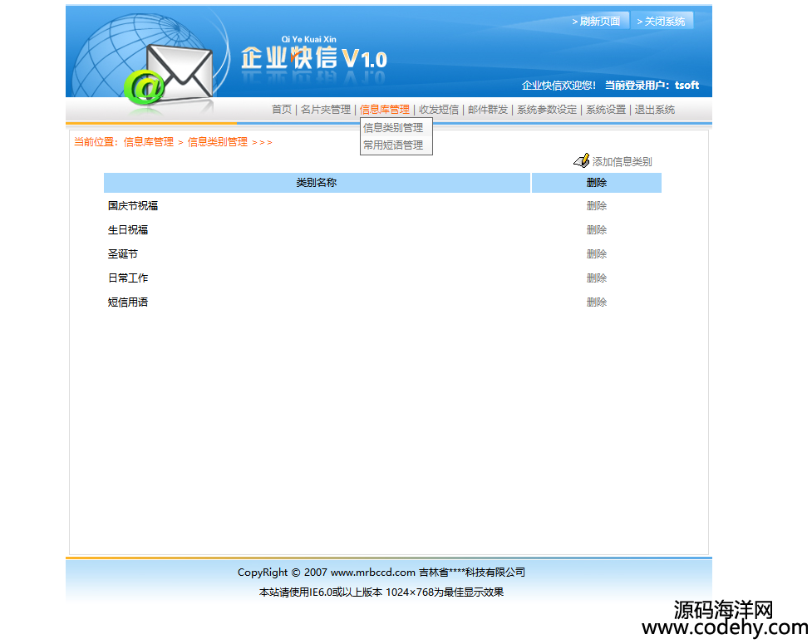
Task: Click 生日祝福 category name
Action: (x=128, y=230)
